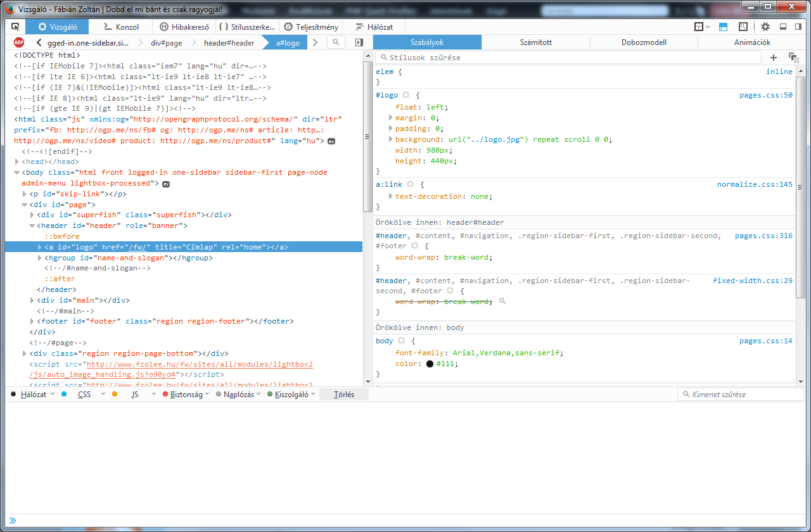The width and height of the screenshot is (811, 532).
Task: Add a new CSS rule plus icon
Action: [x=774, y=57]
